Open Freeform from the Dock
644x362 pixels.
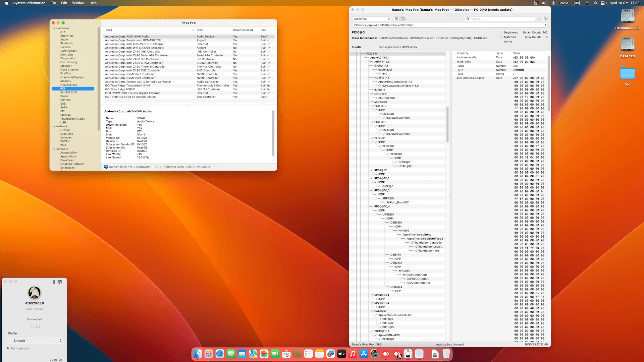click(331, 354)
